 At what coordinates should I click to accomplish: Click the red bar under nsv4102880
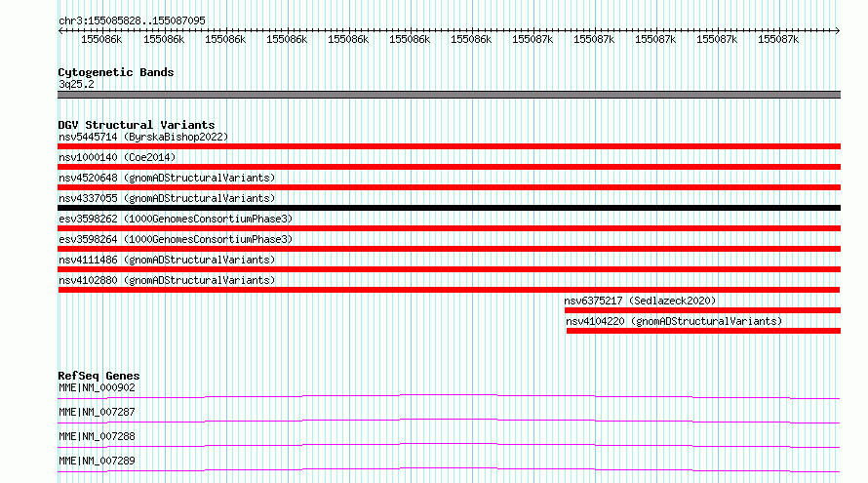point(449,290)
